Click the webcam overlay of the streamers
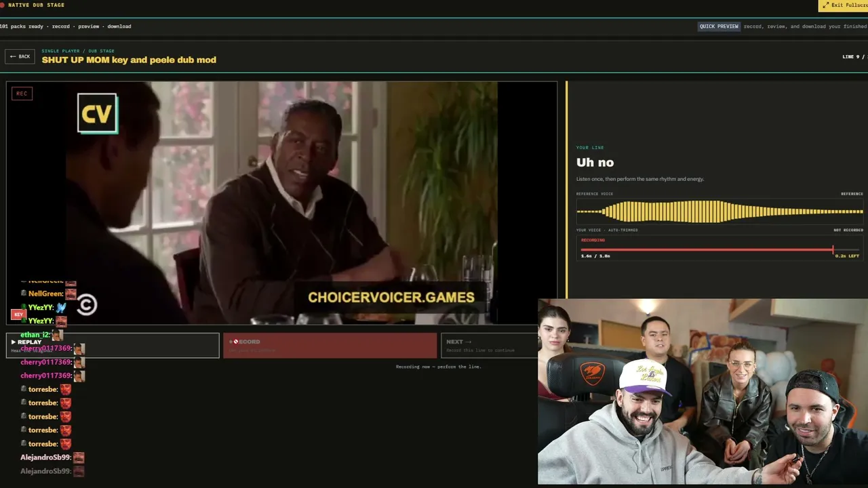This screenshot has height=488, width=868. (703, 392)
